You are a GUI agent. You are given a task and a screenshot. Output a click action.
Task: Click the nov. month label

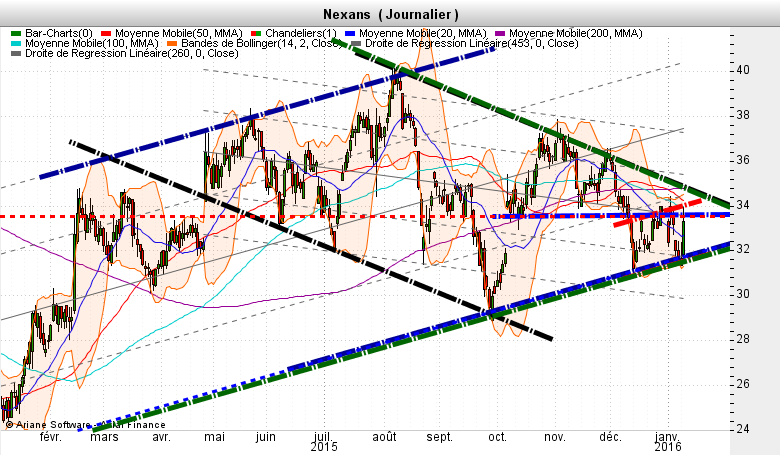click(555, 437)
